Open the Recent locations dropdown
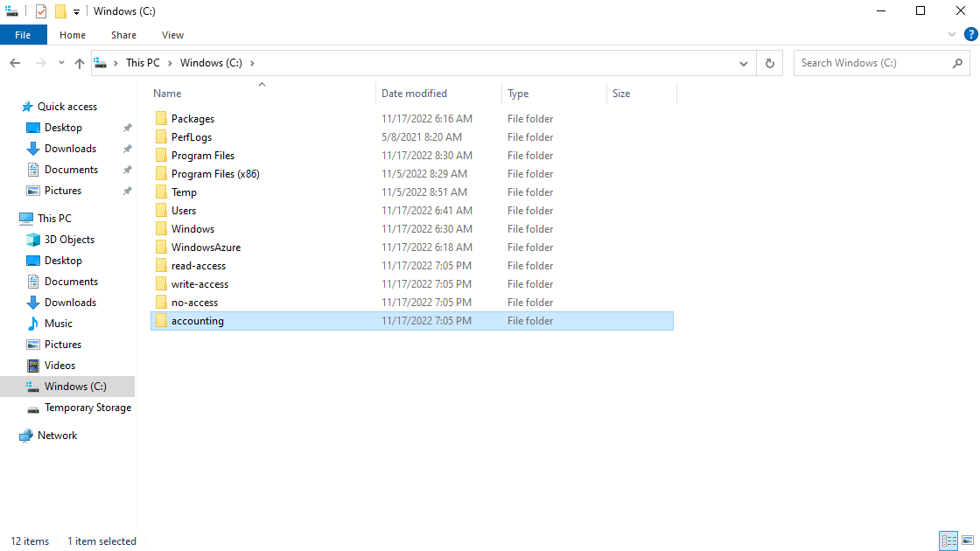This screenshot has height=551, width=980. [61, 63]
